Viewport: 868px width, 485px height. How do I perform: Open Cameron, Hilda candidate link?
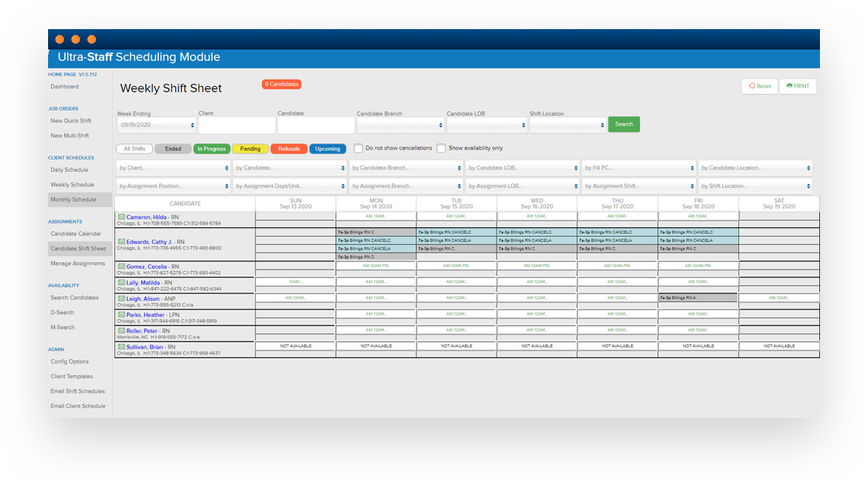click(146, 218)
